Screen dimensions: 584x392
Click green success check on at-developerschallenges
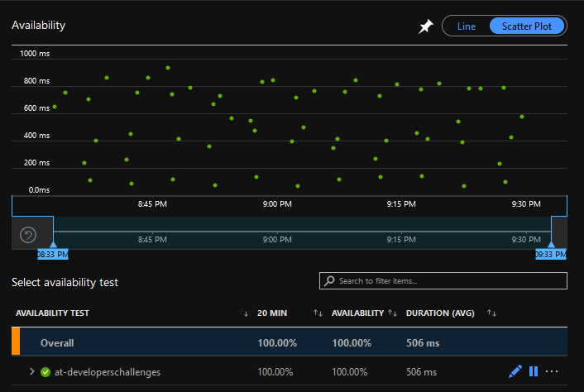(x=45, y=372)
